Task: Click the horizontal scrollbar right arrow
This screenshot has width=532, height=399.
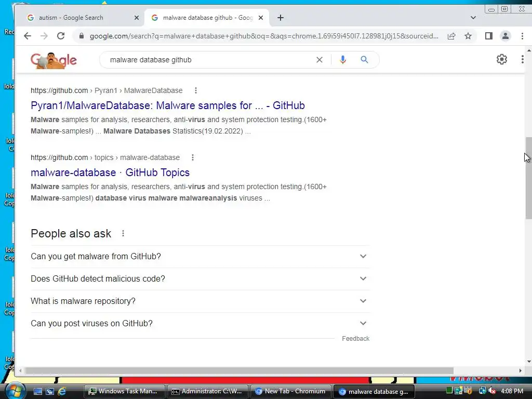Action: (x=520, y=370)
